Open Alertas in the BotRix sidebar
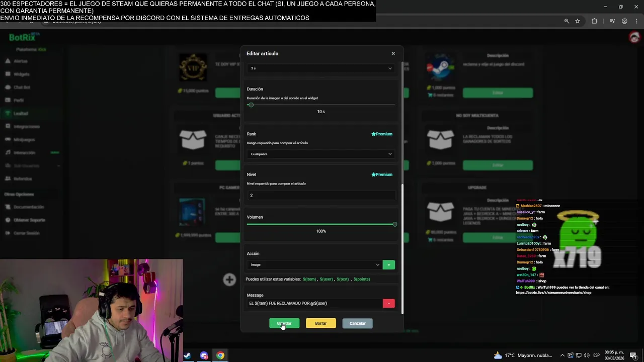Image resolution: width=644 pixels, height=362 pixels. pyautogui.click(x=21, y=61)
